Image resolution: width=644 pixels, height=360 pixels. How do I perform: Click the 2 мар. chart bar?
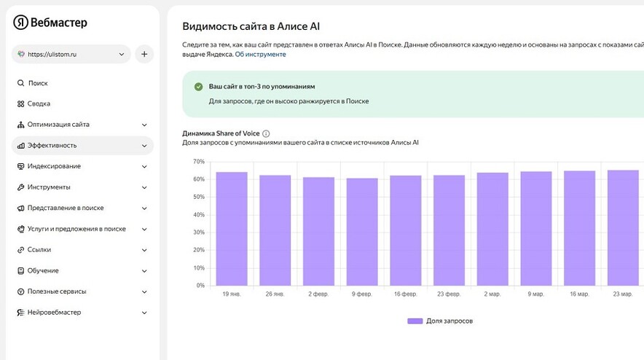492,229
